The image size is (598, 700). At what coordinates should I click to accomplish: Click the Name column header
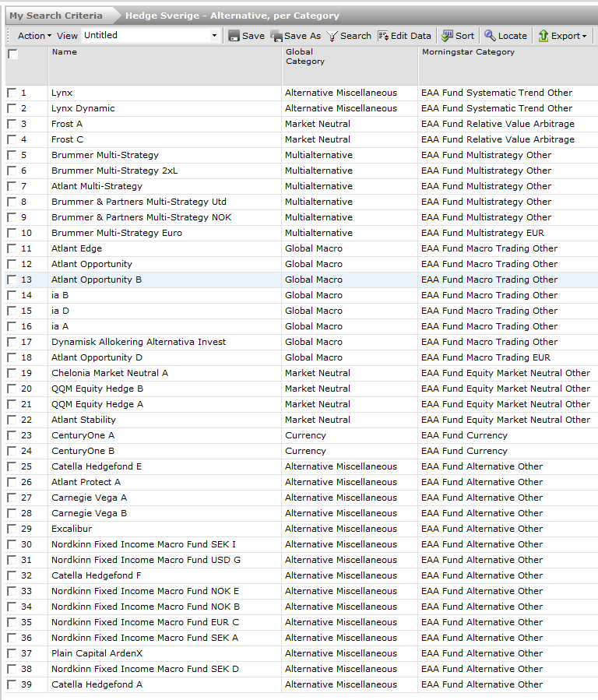tap(64, 52)
